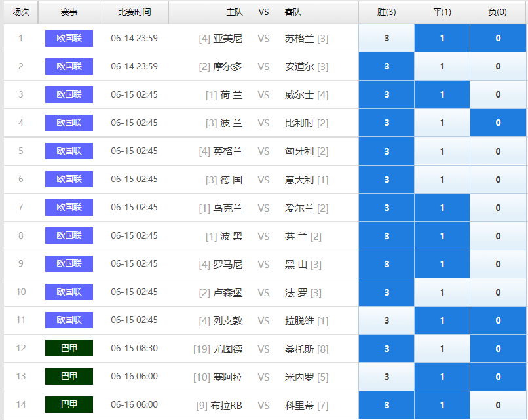Select draw (1) for match 5 英格兰 vs 匈牙利
This screenshot has height=420, width=528.
pos(442,151)
